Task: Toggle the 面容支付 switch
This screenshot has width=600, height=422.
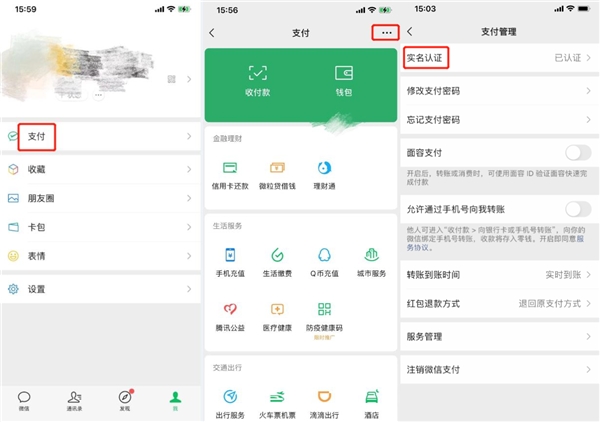Action: (x=578, y=153)
